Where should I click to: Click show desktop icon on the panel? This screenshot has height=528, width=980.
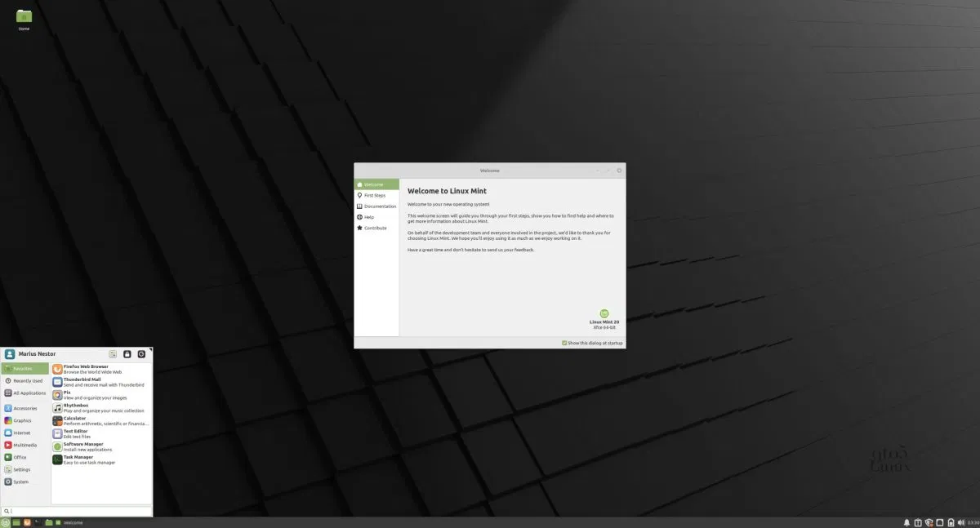coord(16,522)
